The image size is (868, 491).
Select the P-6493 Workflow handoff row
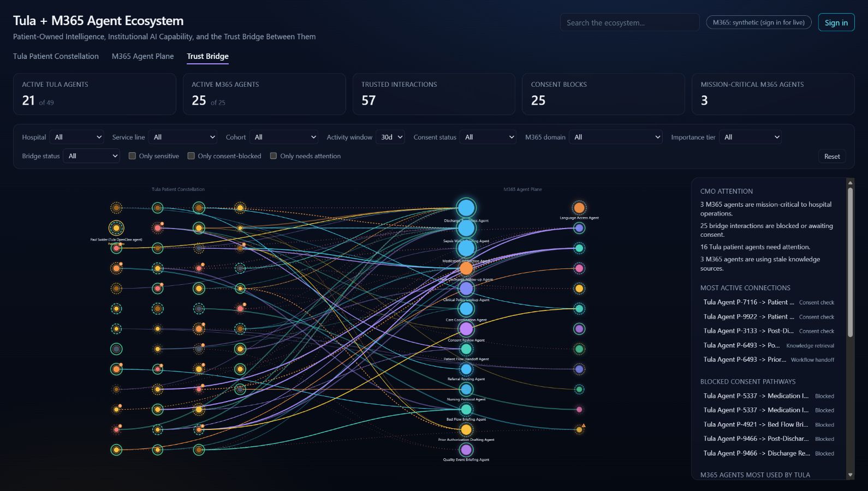point(769,360)
